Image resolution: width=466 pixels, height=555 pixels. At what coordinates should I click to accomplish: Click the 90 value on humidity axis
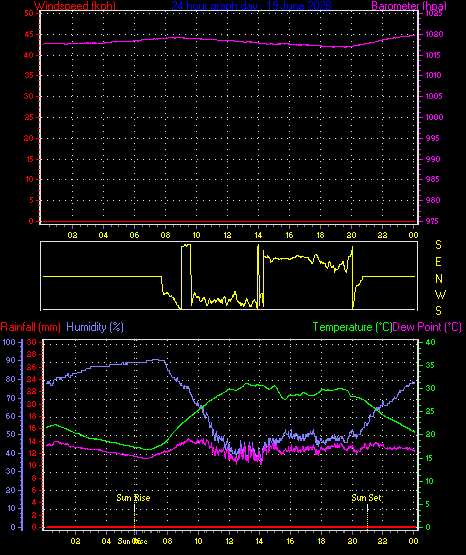[11, 360]
